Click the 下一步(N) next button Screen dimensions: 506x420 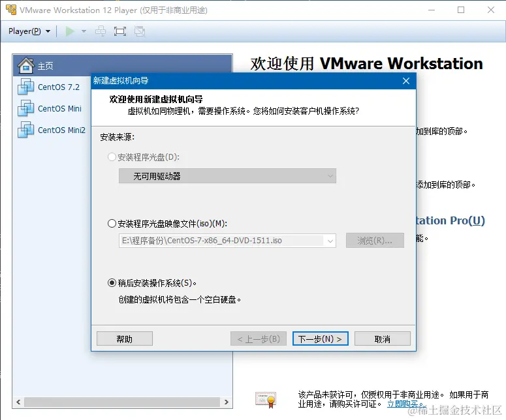tap(320, 338)
